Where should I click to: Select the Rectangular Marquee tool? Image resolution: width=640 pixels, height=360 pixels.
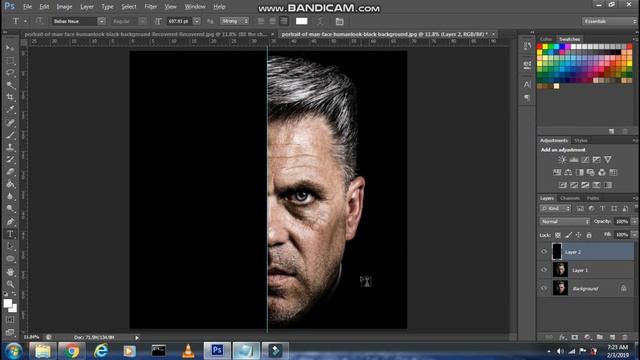[10, 60]
